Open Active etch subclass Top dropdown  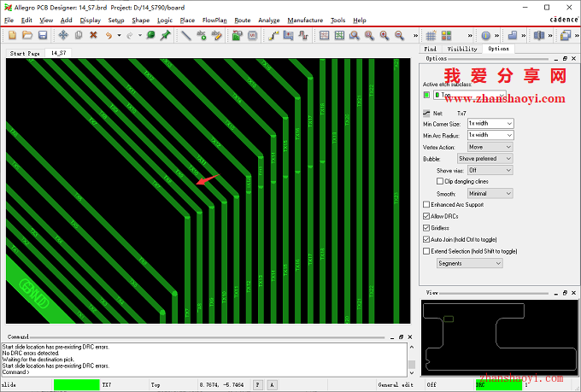[x=470, y=95]
